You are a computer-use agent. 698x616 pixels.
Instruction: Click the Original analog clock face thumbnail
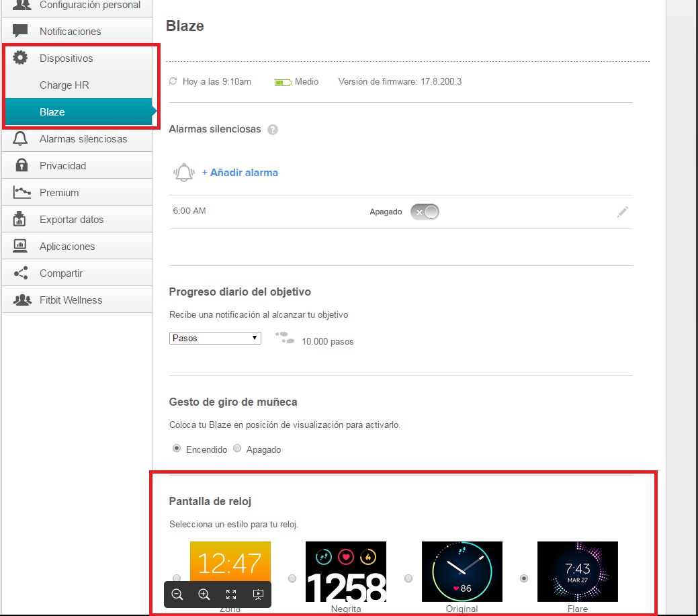462,572
